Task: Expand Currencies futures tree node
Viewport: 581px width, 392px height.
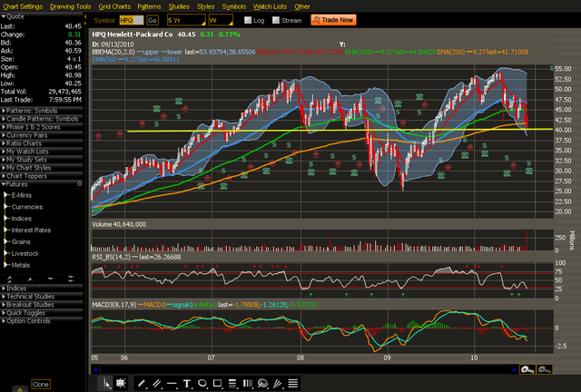Action: pos(5,207)
